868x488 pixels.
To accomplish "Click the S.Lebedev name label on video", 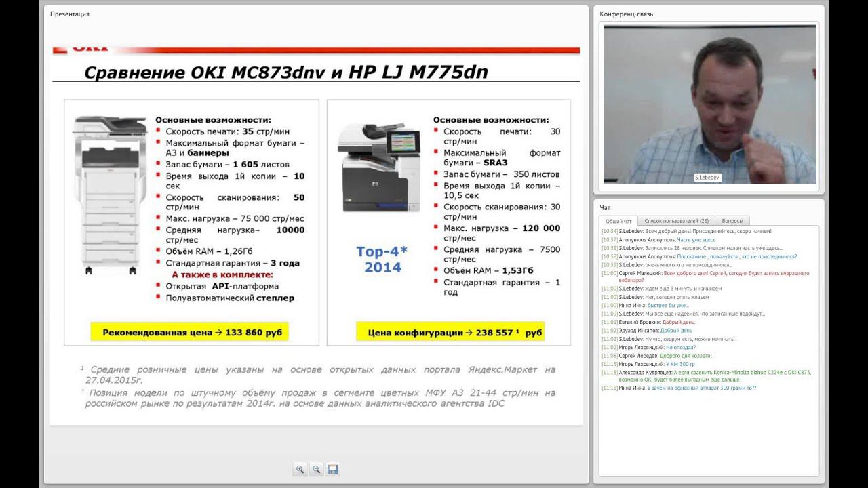I will 706,177.
